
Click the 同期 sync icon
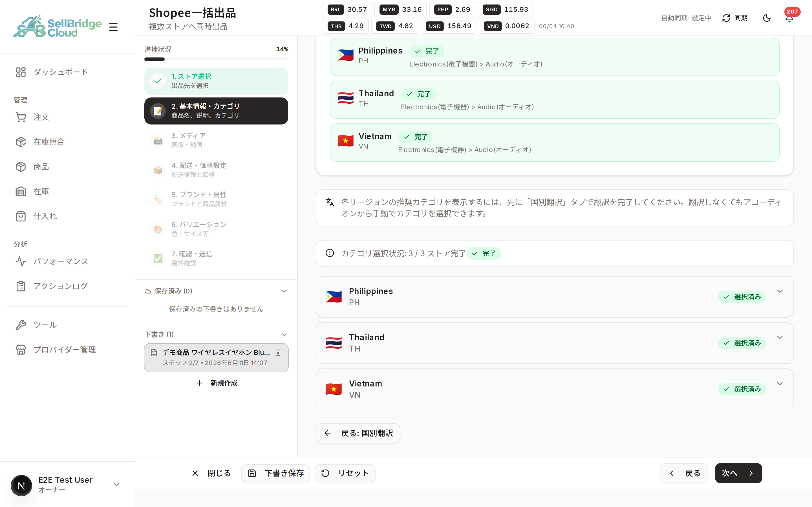pyautogui.click(x=726, y=18)
